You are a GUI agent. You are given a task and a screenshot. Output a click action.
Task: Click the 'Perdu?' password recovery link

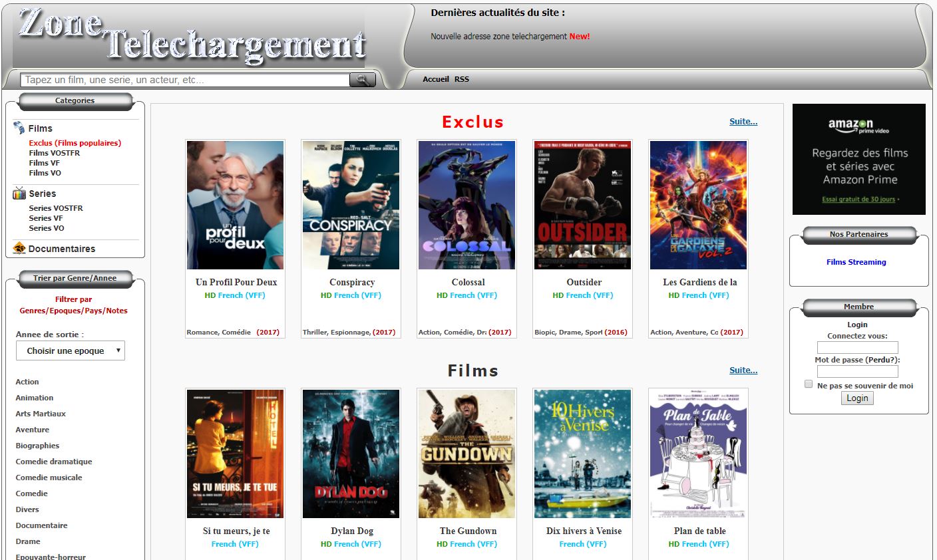click(882, 360)
